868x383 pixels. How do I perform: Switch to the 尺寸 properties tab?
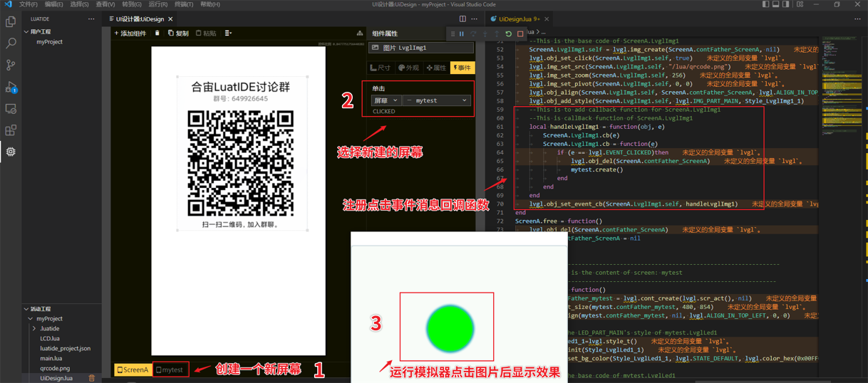(381, 68)
